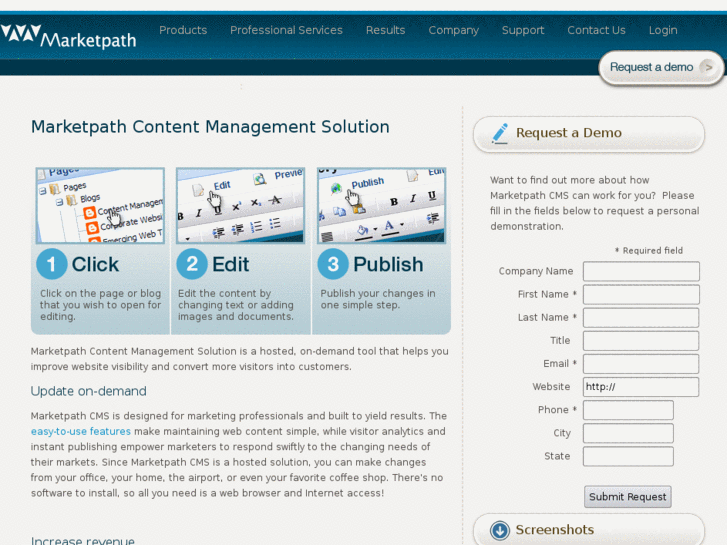Open the Support menu
Image resolution: width=727 pixels, height=545 pixels.
click(523, 30)
